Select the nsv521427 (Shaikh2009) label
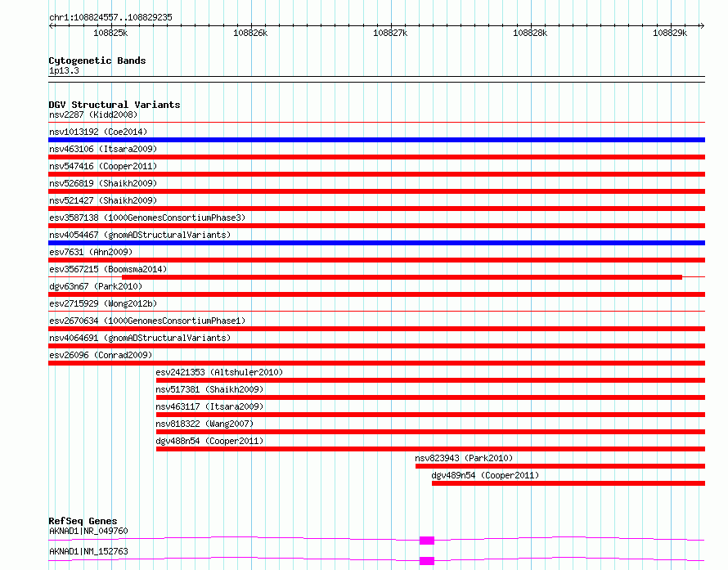This screenshot has height=570, width=728. coord(103,200)
